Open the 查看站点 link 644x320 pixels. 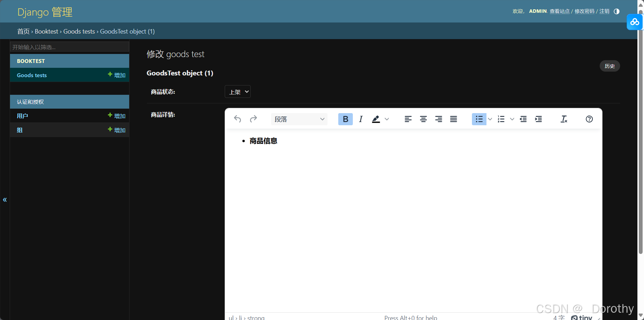click(x=560, y=11)
